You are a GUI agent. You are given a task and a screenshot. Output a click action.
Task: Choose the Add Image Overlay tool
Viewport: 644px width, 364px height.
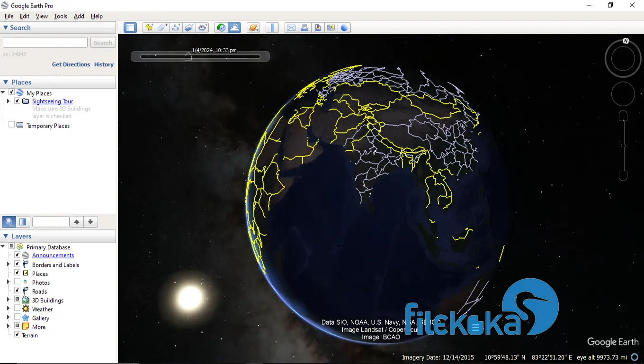coord(189,27)
